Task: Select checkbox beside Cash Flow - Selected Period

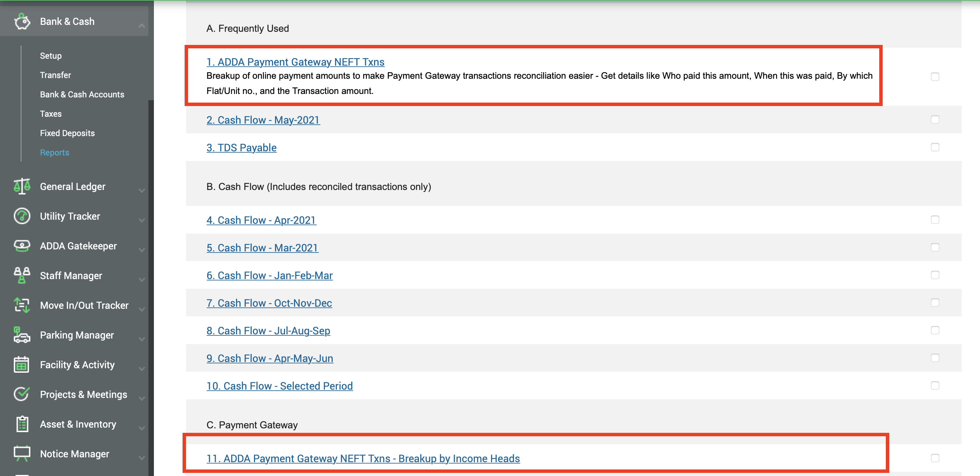Action: click(935, 385)
